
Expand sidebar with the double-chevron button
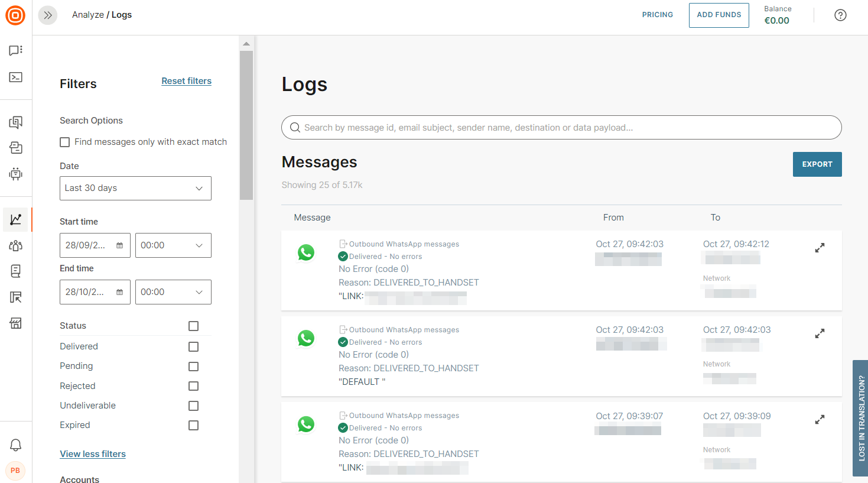point(48,15)
